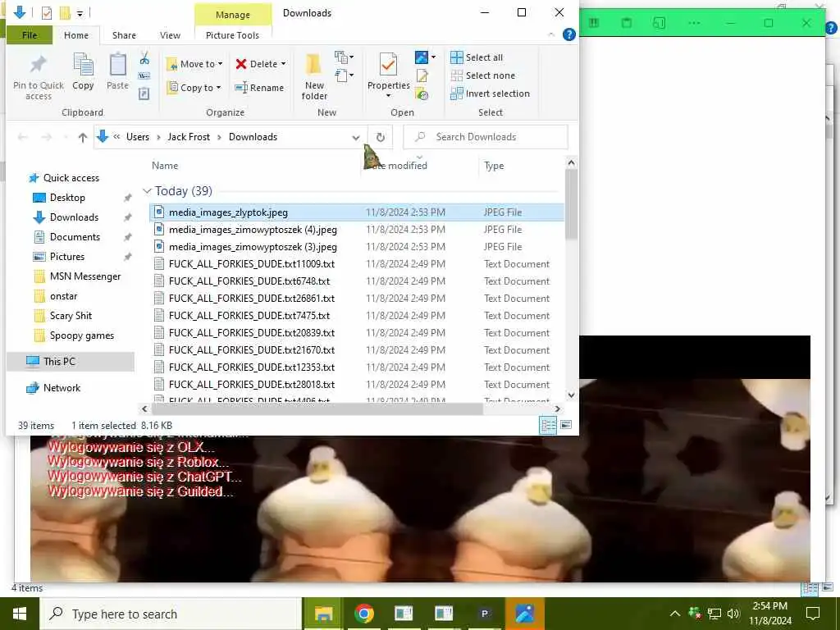Open the Move to dropdown
This screenshot has height=630, width=840.
coord(194,64)
